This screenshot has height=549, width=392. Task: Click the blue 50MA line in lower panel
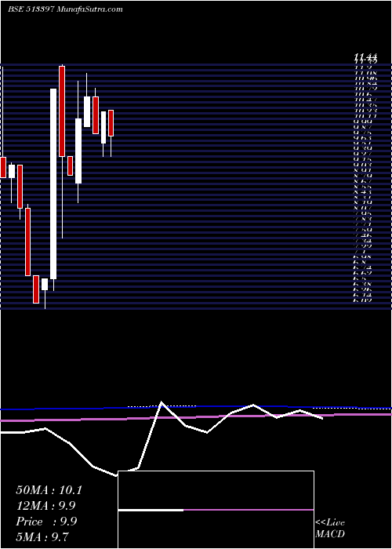196,407
